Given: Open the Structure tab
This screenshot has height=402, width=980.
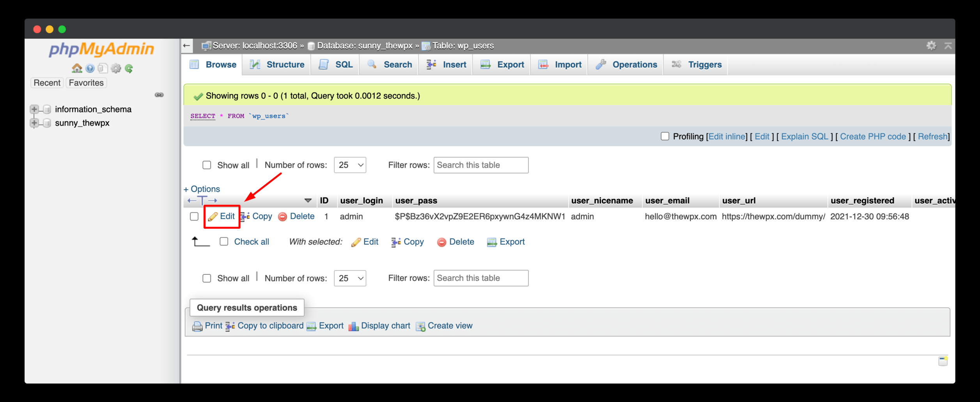Looking at the screenshot, I should [277, 65].
